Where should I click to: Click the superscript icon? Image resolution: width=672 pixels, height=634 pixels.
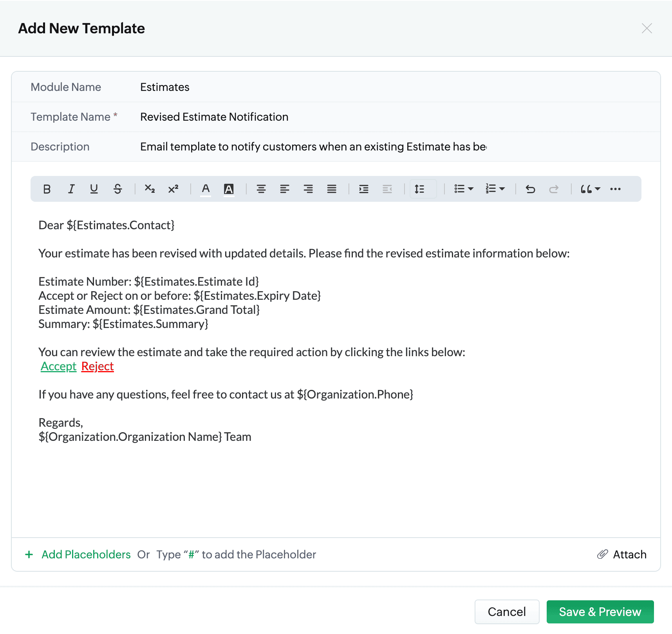pos(173,189)
